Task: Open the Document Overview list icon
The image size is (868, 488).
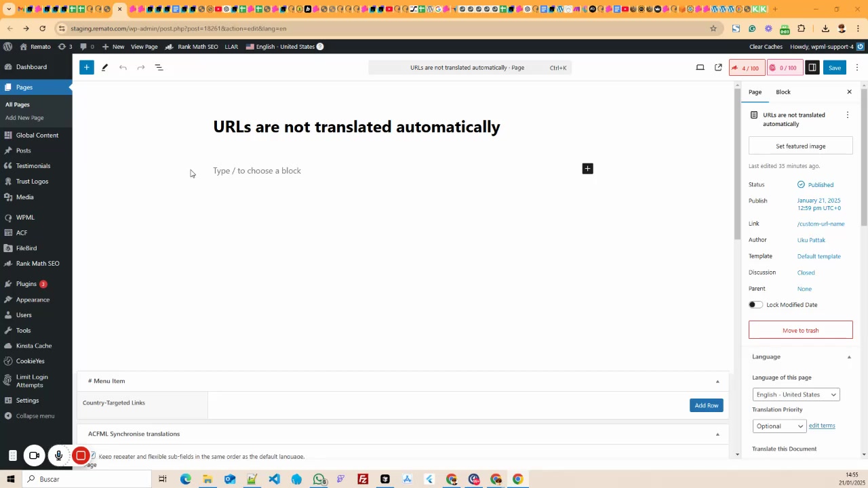Action: [x=159, y=67]
